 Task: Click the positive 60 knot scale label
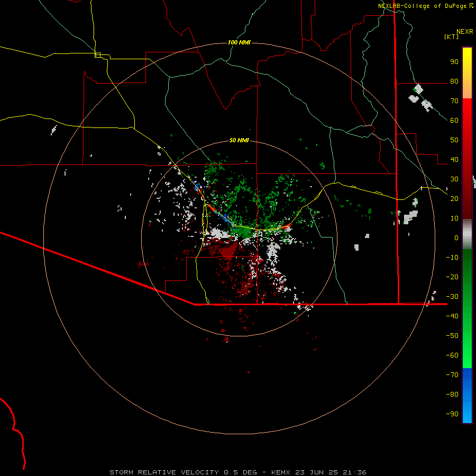click(x=454, y=120)
